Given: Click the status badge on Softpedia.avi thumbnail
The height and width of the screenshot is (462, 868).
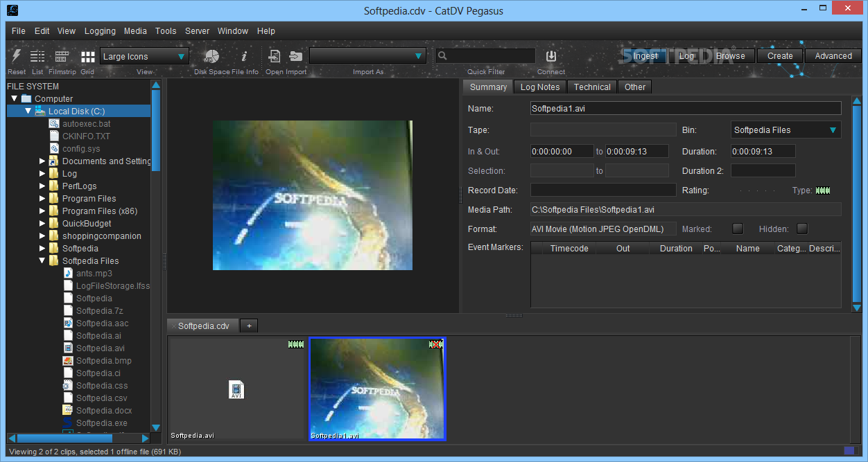Looking at the screenshot, I should 296,344.
